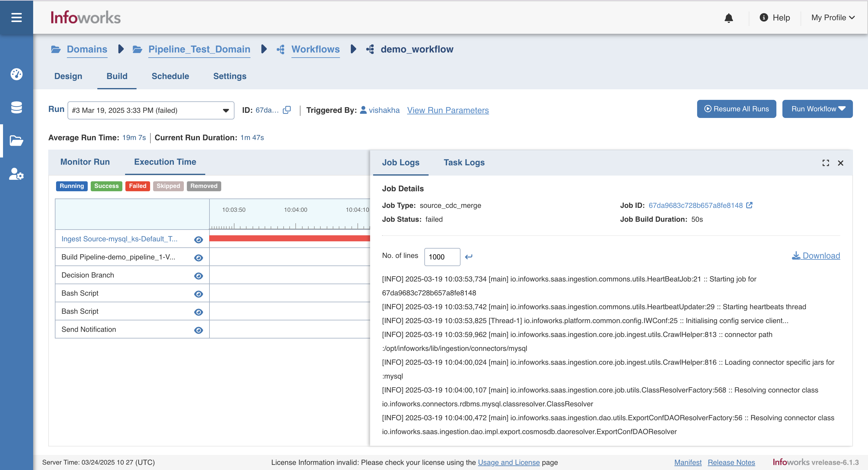Open the notifications bell
Image resolution: width=868 pixels, height=470 pixels.
[x=728, y=17]
